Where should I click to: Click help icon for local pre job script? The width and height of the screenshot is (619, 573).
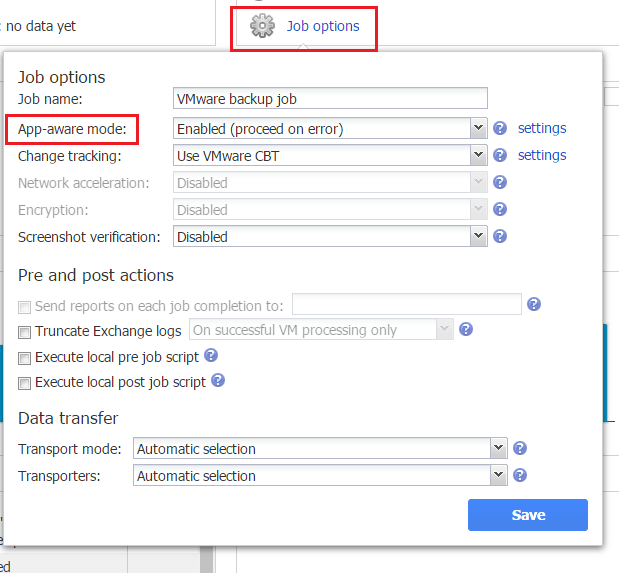[211, 355]
